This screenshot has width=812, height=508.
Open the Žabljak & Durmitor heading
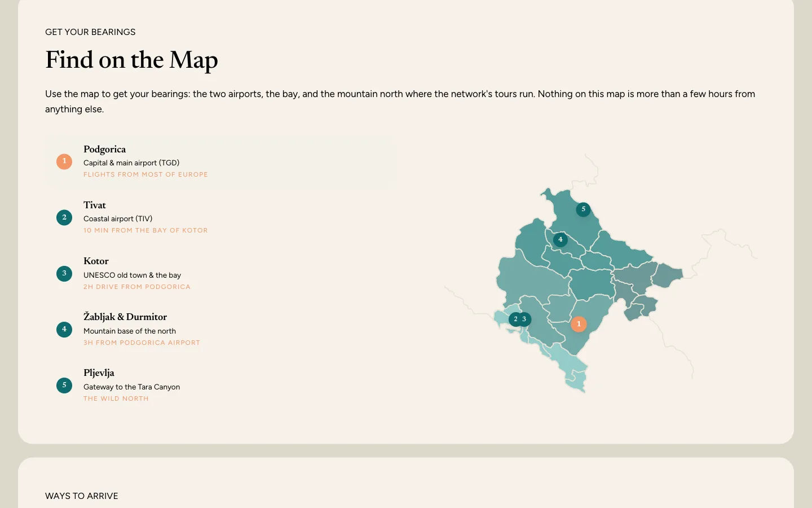tap(125, 317)
